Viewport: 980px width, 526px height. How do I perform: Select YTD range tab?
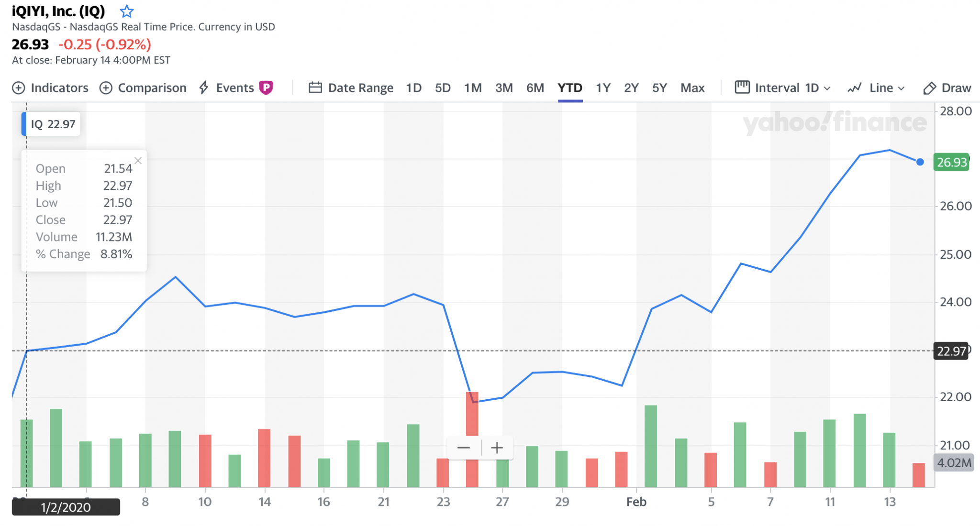(570, 88)
